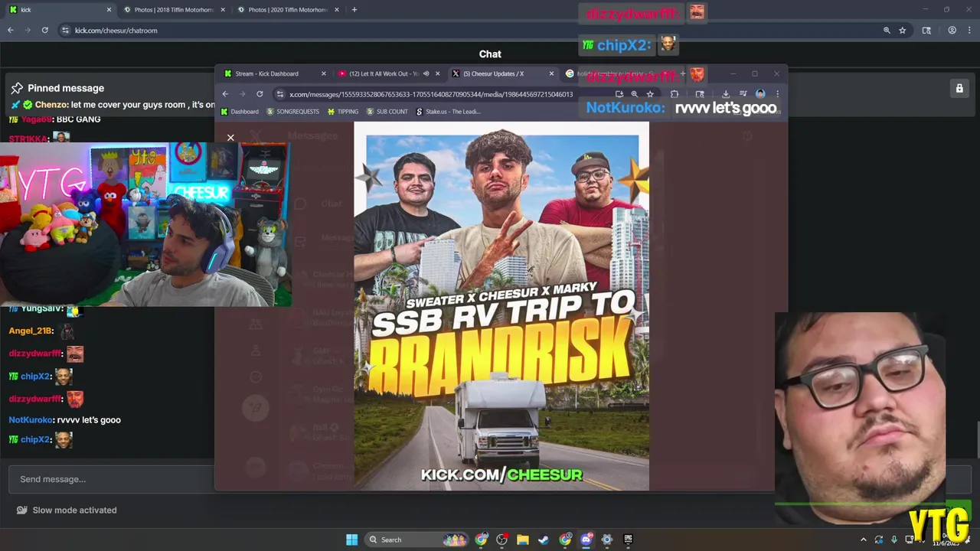The image size is (980, 551).
Task: Open File Explorer from the taskbar
Action: [x=523, y=540]
